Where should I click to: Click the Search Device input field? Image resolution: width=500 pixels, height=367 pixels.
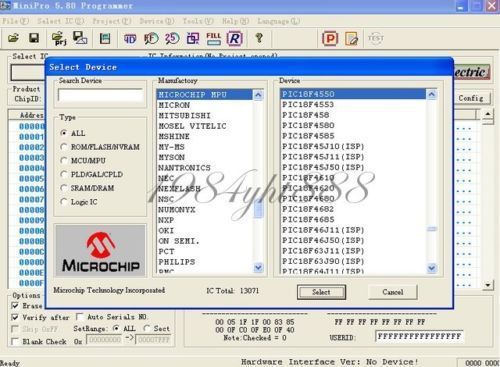click(101, 95)
